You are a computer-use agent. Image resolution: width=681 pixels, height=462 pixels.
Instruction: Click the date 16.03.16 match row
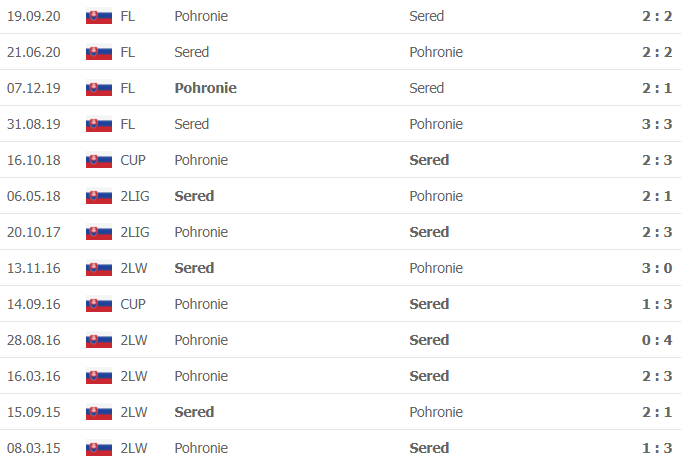[33, 376]
